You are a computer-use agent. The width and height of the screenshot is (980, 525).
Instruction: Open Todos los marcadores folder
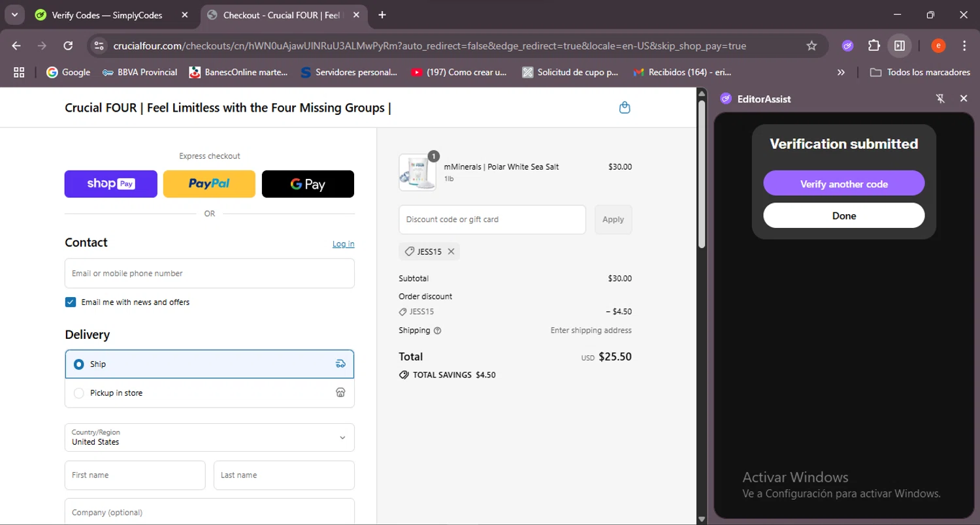920,72
